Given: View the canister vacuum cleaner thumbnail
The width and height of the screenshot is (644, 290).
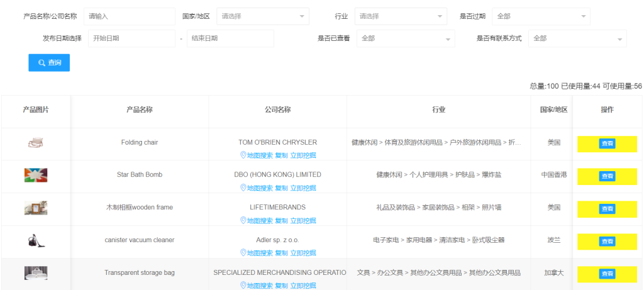Looking at the screenshot, I should pyautogui.click(x=36, y=240).
